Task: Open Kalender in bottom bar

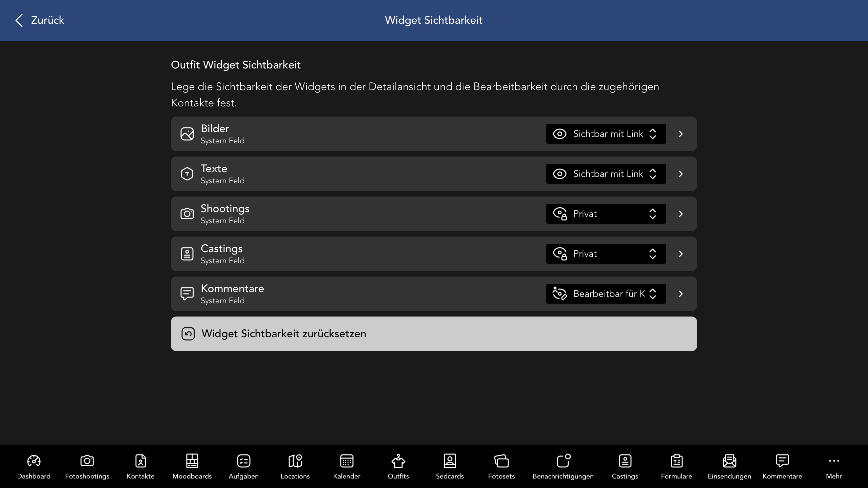Action: pyautogui.click(x=347, y=467)
